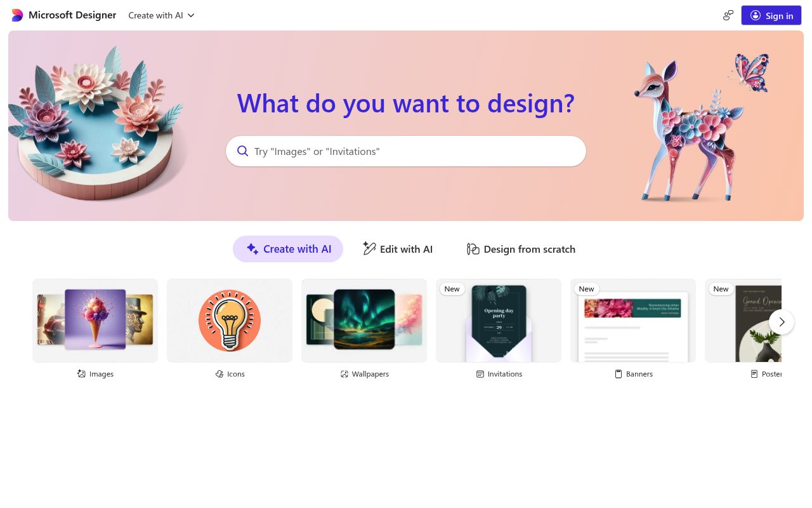Open the Opening day party Invitations thumbnail
This screenshot has width=812, height=508.
[499, 321]
